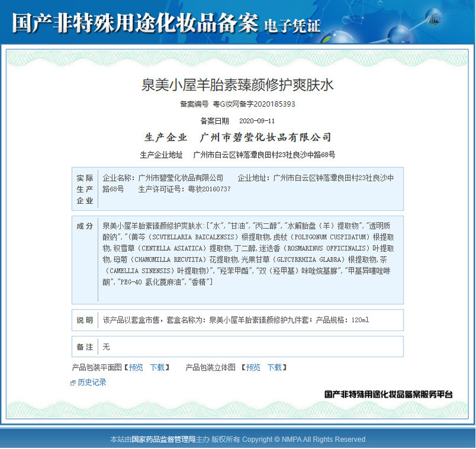Click the 企业名称 entry in actual producer box
476x449 pixels.
pos(162,177)
